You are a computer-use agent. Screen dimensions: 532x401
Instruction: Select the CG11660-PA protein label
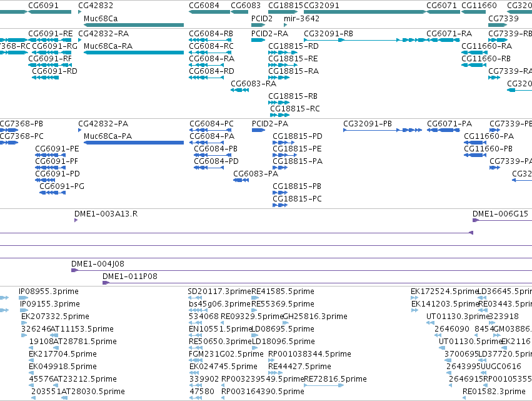click(489, 136)
